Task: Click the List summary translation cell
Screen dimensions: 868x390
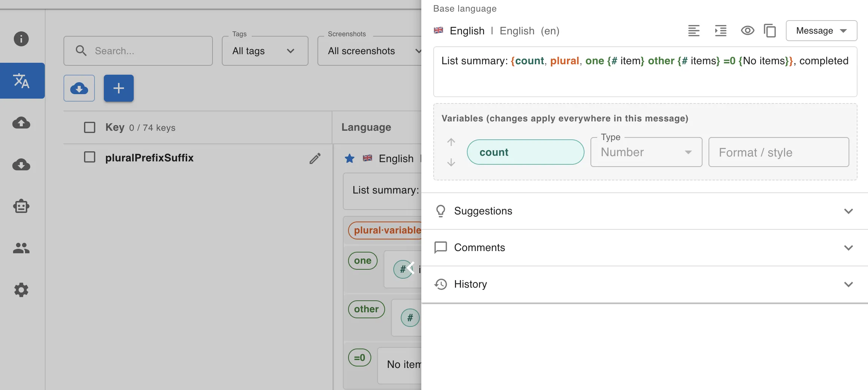Action: pyautogui.click(x=382, y=191)
